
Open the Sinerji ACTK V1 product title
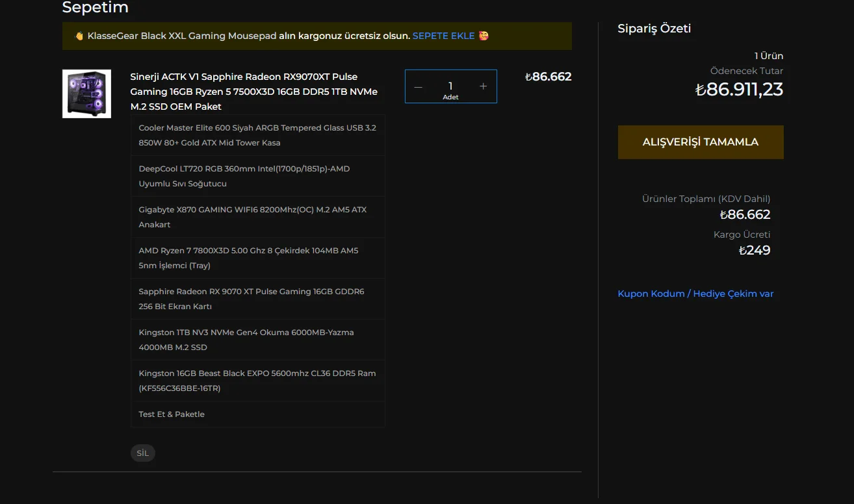[x=254, y=92]
